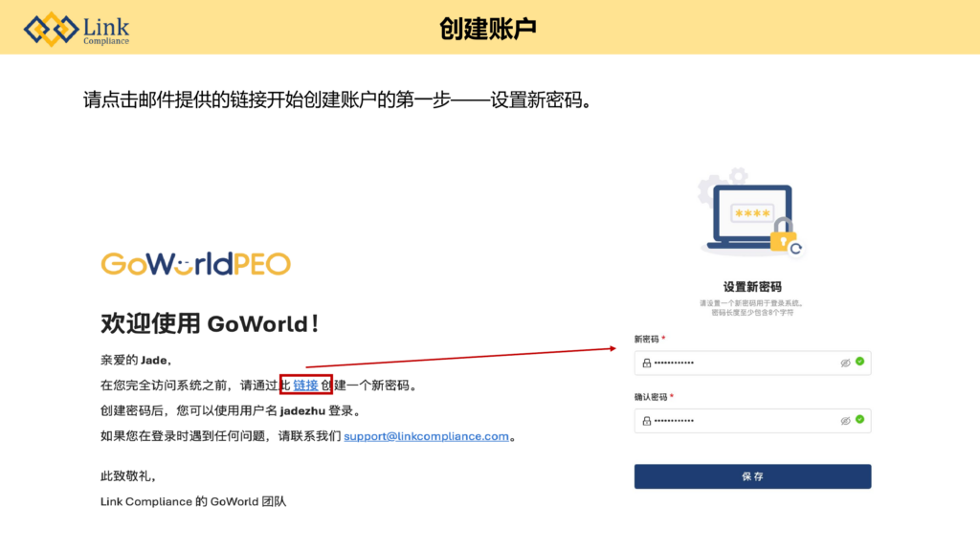Click the 创建账户 slide title
This screenshot has height=551, width=980.
(x=488, y=29)
